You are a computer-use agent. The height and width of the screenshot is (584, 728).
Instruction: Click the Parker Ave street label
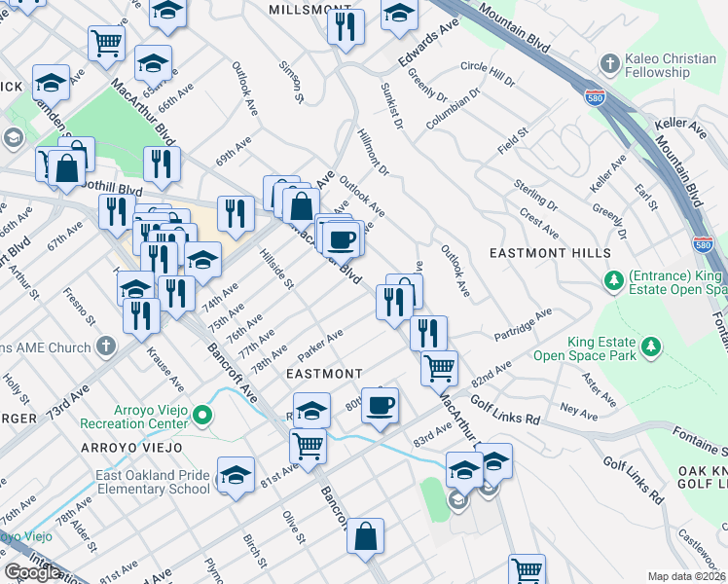coord(320,346)
